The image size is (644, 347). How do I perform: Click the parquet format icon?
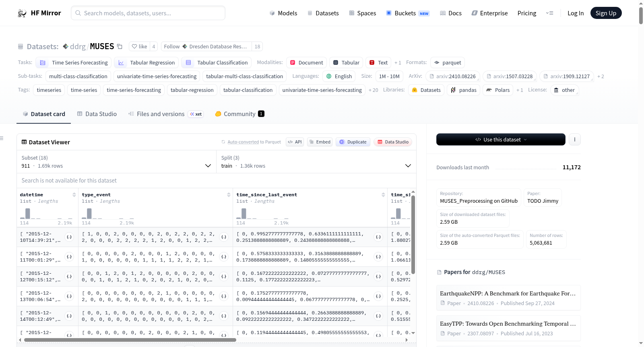pyautogui.click(x=437, y=62)
